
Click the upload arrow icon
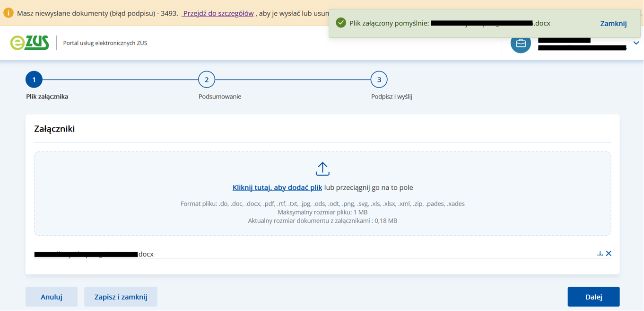(322, 169)
